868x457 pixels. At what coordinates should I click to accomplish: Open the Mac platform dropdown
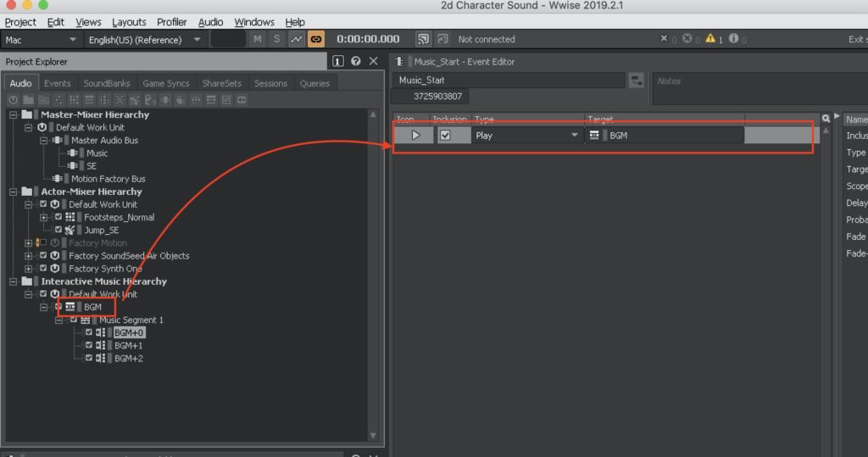pos(40,40)
